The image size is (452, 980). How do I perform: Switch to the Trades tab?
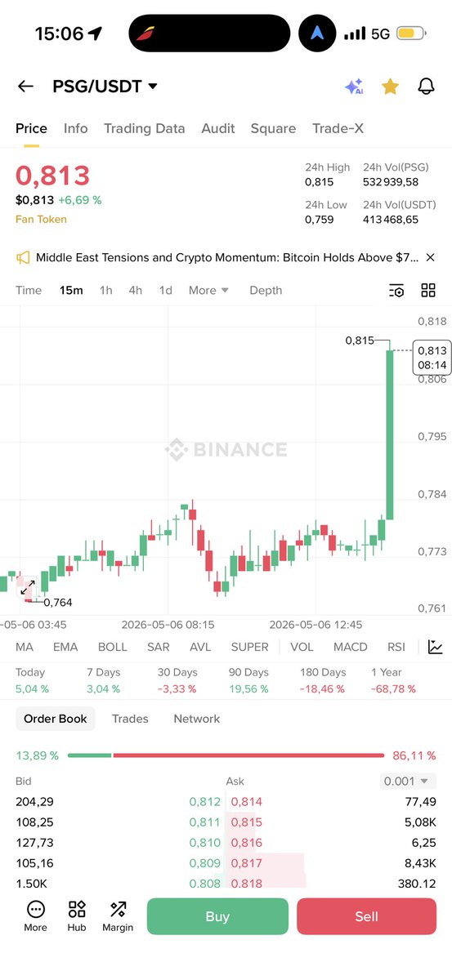[130, 719]
